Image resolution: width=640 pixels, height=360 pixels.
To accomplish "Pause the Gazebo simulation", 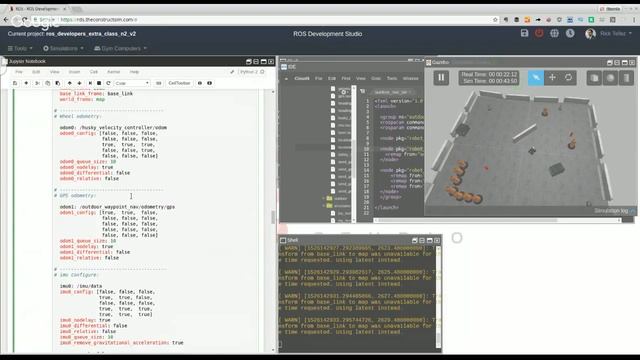I will click(x=441, y=78).
